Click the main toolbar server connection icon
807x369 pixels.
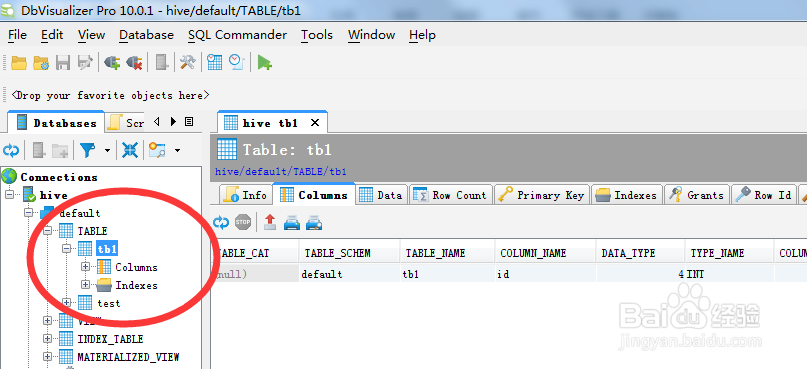(x=162, y=63)
